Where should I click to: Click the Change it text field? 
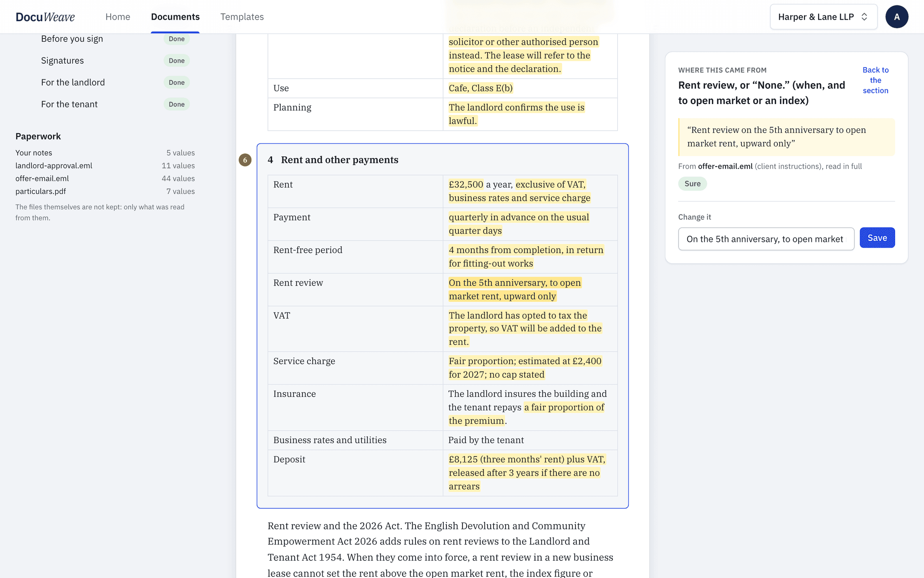tap(766, 239)
